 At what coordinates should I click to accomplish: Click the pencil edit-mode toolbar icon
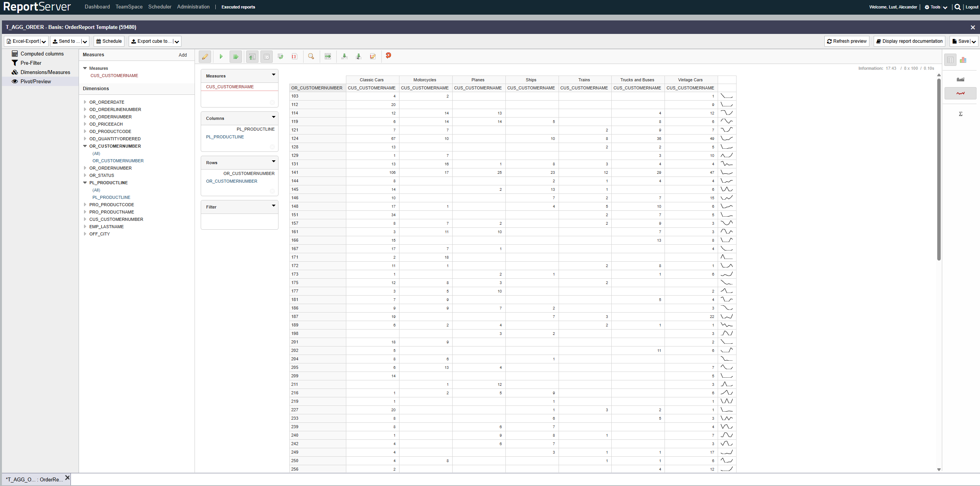(205, 57)
